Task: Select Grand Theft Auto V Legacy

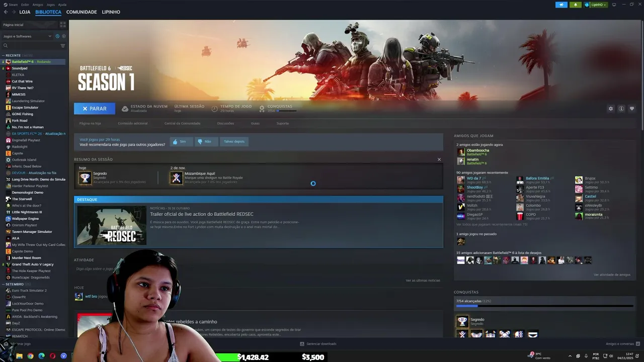Action: (x=34, y=264)
